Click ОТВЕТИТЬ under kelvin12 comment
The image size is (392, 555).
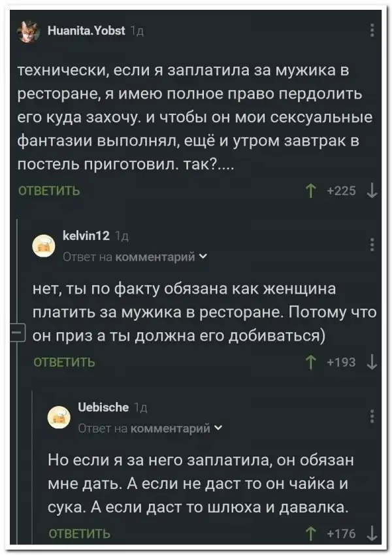(64, 362)
